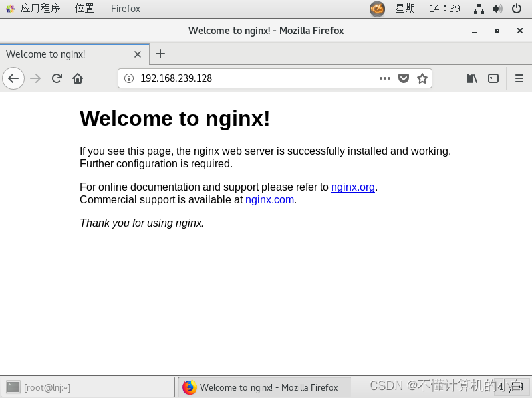
Task: Switch to the [root@lnj:~] terminal in the taskbar
Action: coord(88,387)
